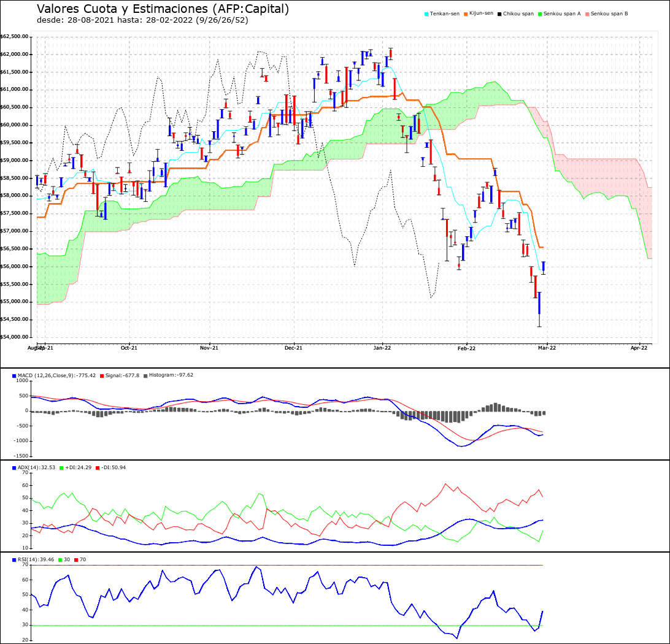This screenshot has width=670, height=644.
Task: Click the $62,500.00 price axis label
Action: pyautogui.click(x=15, y=37)
